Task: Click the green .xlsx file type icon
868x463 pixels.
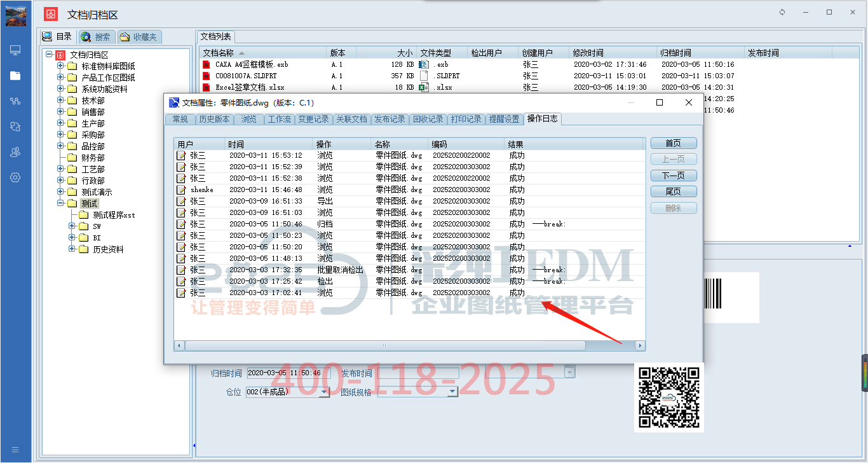Action: [424, 87]
